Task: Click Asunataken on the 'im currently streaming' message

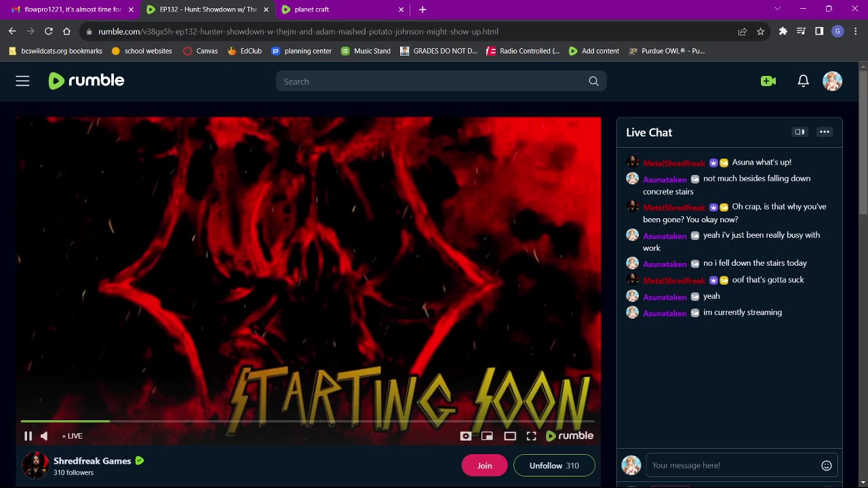Action: click(x=665, y=313)
